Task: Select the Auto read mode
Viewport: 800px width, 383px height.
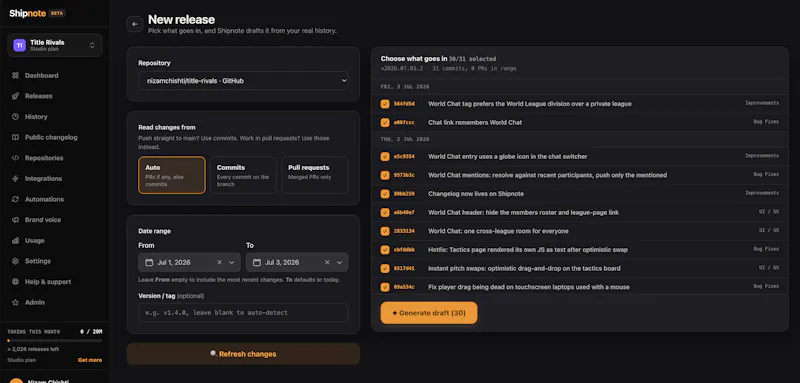Action: [x=172, y=175]
